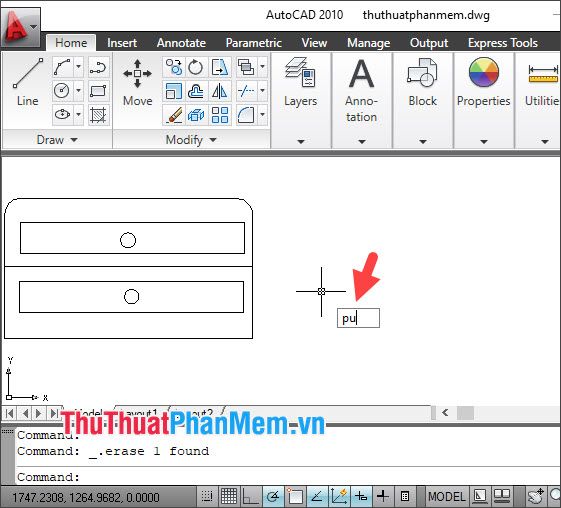Open the Arc tool dropdown arrow

click(x=78, y=67)
